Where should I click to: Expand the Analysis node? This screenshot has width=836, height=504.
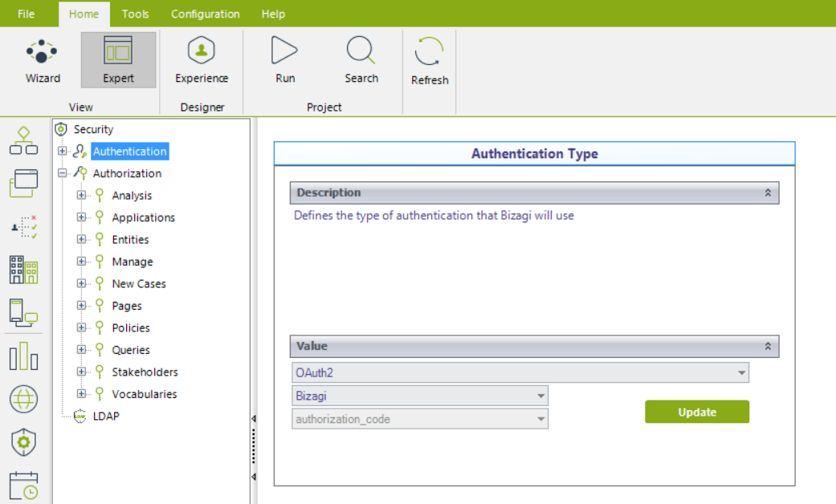pos(81,195)
